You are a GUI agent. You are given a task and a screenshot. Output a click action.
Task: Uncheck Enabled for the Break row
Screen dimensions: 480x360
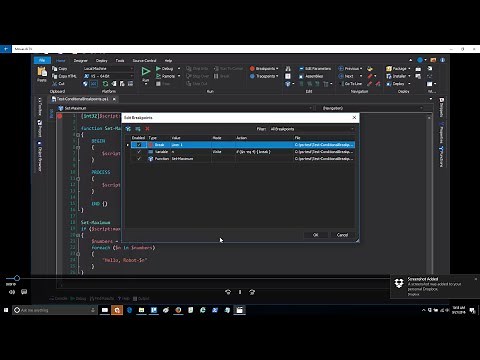point(139,145)
